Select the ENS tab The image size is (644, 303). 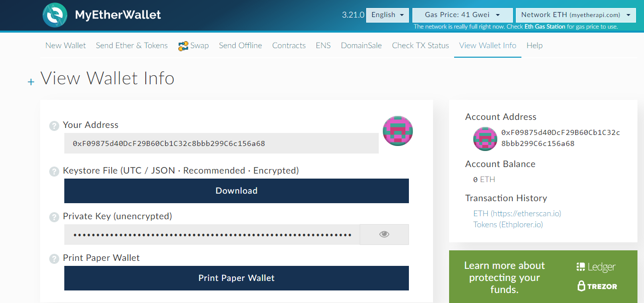click(324, 46)
